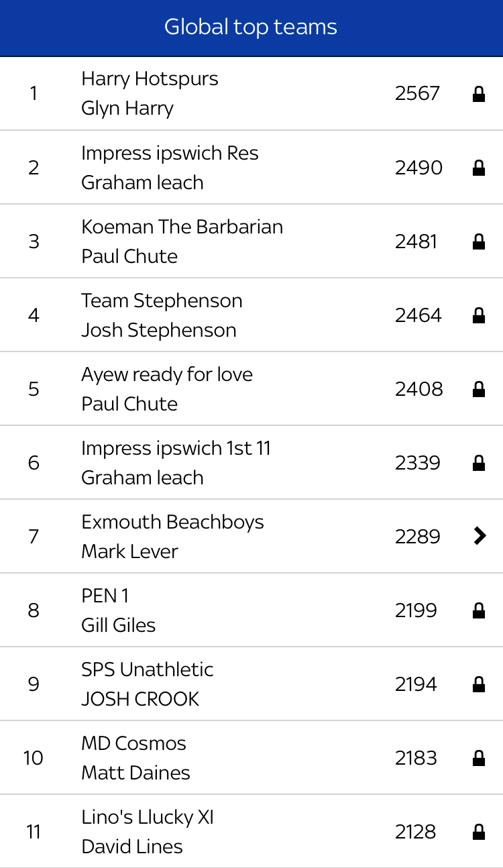Viewport: 503px width, 868px height.
Task: Click the lock icon on PEN 1 row
Action: point(479,610)
